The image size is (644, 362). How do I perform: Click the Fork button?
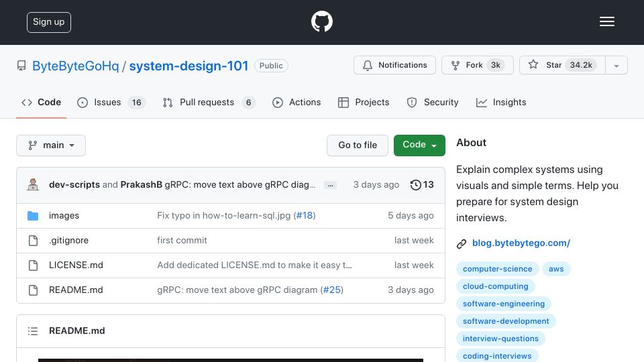point(477,65)
